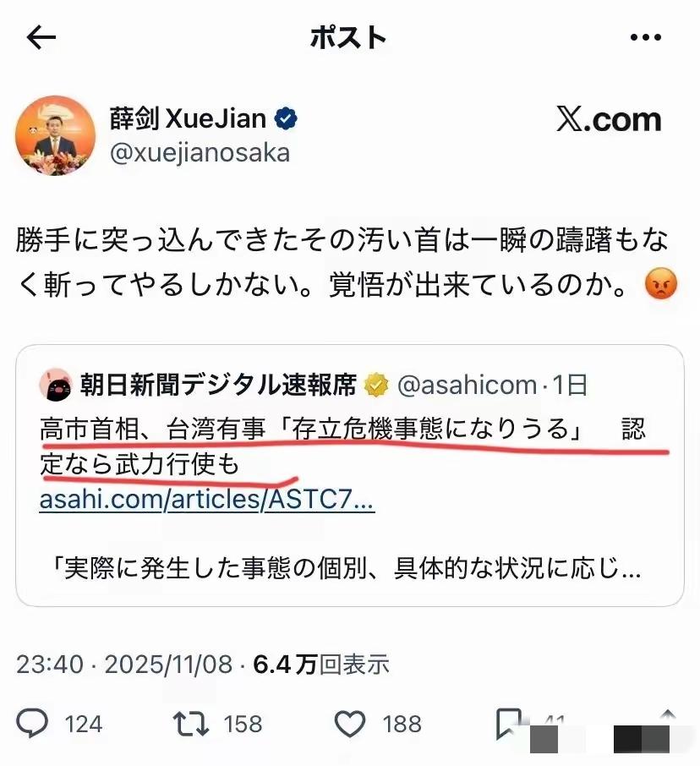The width and height of the screenshot is (700, 766).
Task: Tap the back arrow icon
Action: pyautogui.click(x=41, y=37)
